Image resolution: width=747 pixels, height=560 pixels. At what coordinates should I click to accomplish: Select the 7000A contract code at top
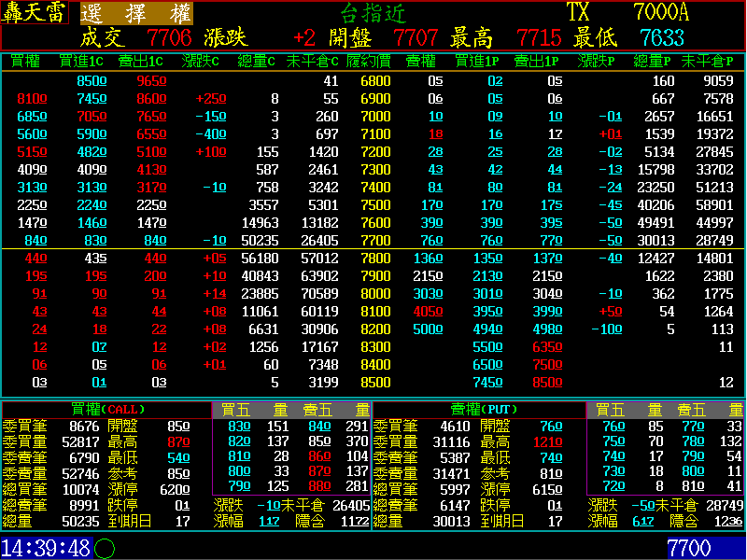(x=660, y=12)
